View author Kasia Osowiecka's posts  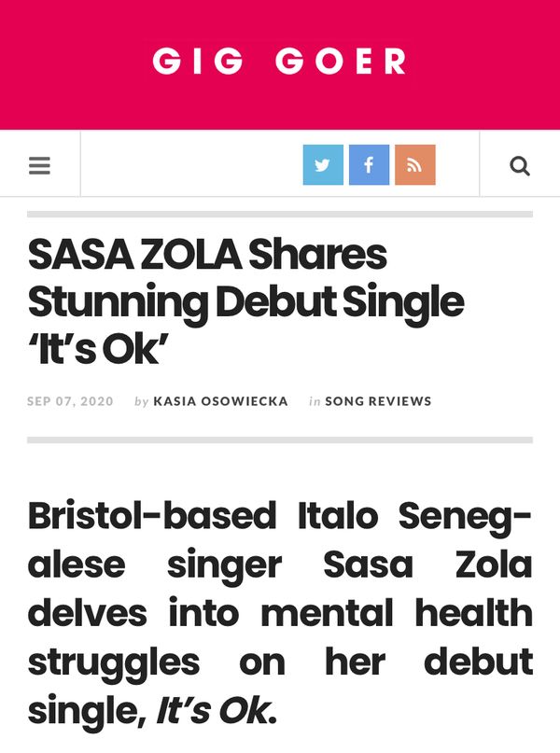coord(220,401)
